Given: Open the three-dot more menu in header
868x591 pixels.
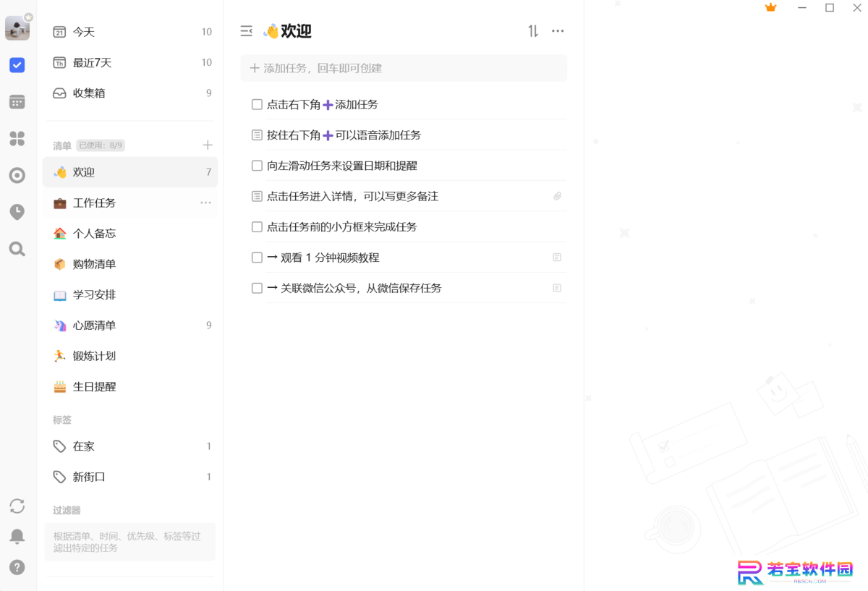Looking at the screenshot, I should pyautogui.click(x=558, y=31).
